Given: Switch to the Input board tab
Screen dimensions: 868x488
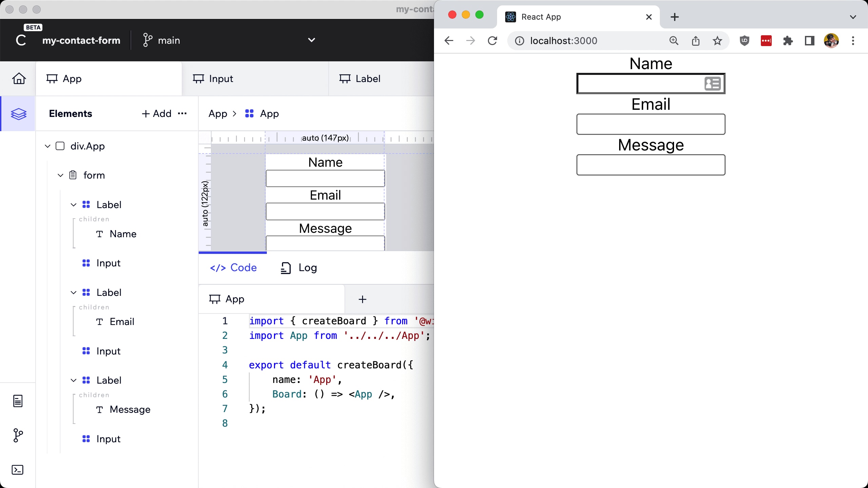Looking at the screenshot, I should click(221, 79).
